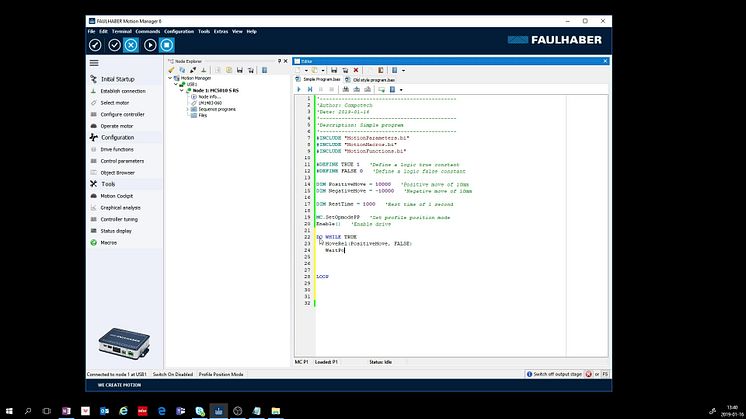Click the F5 button in status bar
Screen dimensions: 746x419
pyautogui.click(x=605, y=374)
